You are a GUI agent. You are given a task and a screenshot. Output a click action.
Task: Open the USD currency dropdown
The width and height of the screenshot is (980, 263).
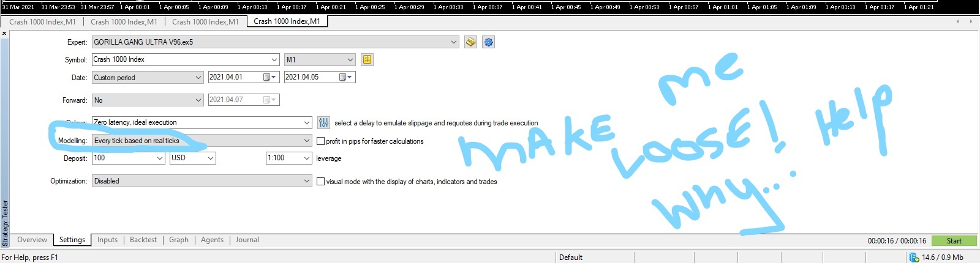(x=211, y=158)
